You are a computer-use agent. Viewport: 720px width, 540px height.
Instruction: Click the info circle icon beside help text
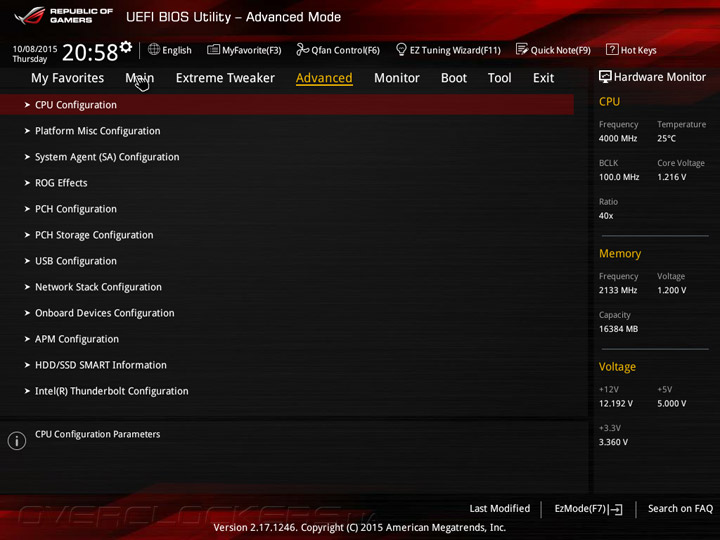point(17,440)
